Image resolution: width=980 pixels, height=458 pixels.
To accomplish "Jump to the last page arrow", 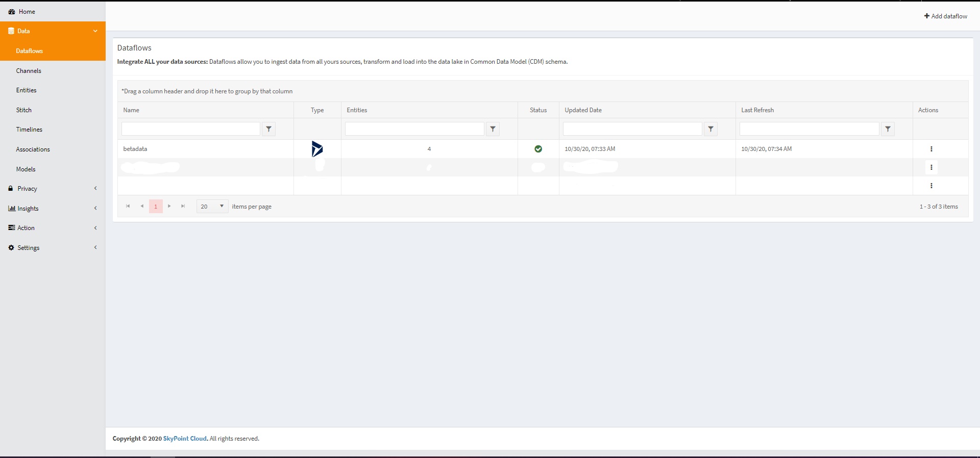I will (183, 206).
